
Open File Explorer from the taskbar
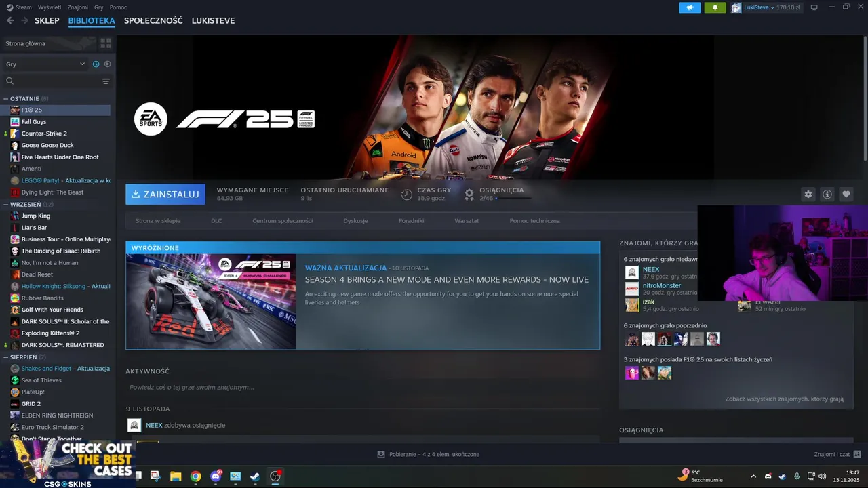(x=176, y=476)
